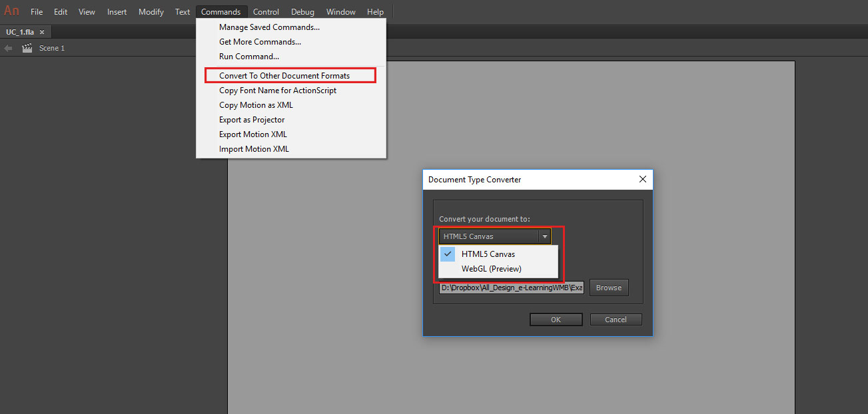Pick WebGL (Preview) from the list
868x414 pixels.
pyautogui.click(x=498, y=269)
